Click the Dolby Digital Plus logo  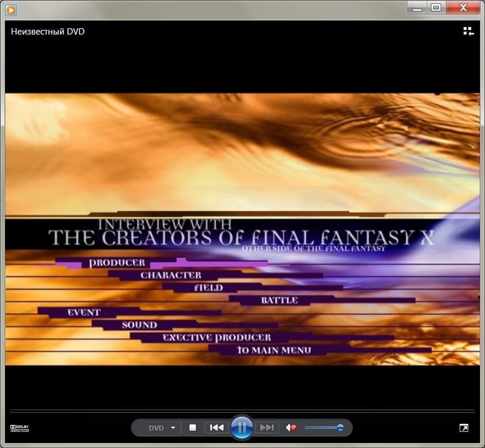pyautogui.click(x=20, y=428)
